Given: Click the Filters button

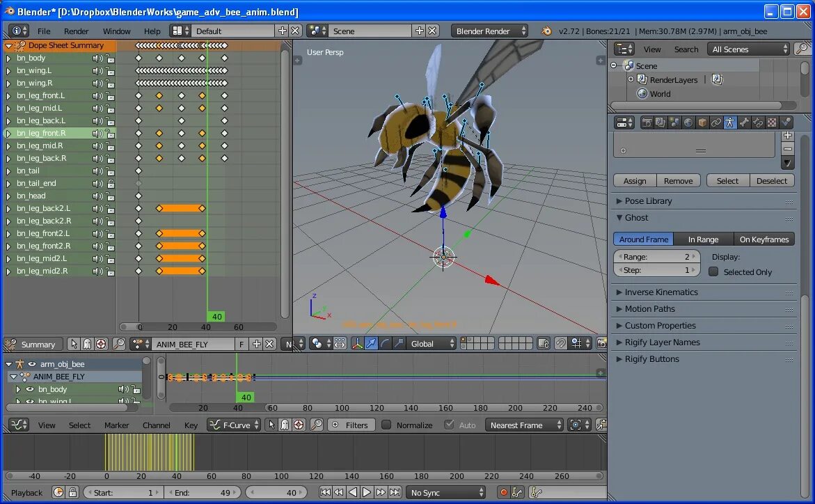Looking at the screenshot, I should [x=351, y=425].
